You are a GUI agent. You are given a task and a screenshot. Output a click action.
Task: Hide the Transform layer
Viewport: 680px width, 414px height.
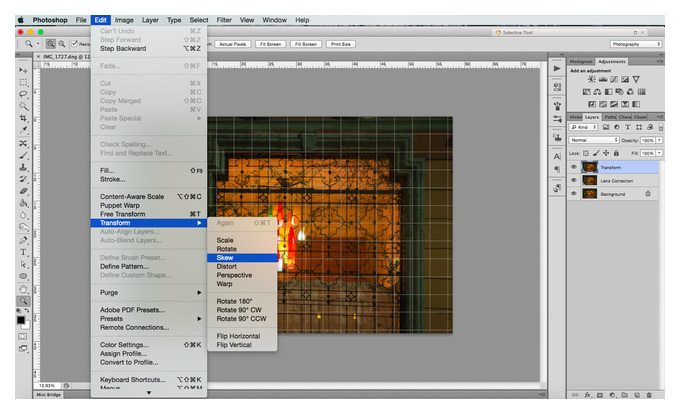[x=574, y=167]
